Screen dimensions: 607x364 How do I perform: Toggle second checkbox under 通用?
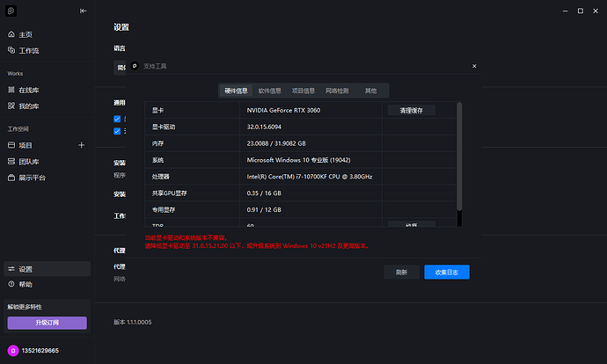tap(117, 131)
